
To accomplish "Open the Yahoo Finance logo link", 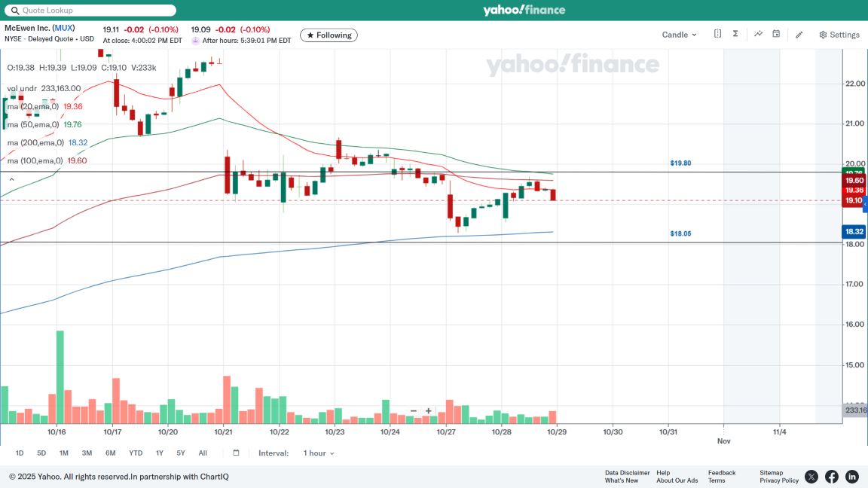I will coord(524,10).
